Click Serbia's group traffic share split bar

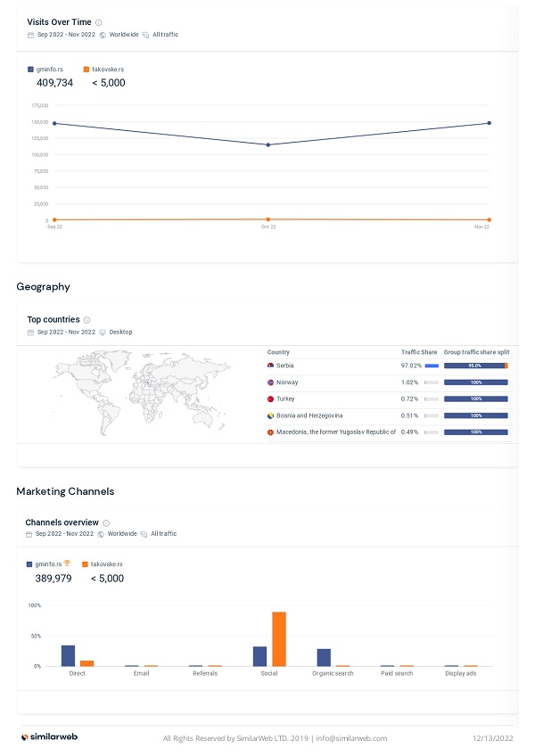[475, 366]
